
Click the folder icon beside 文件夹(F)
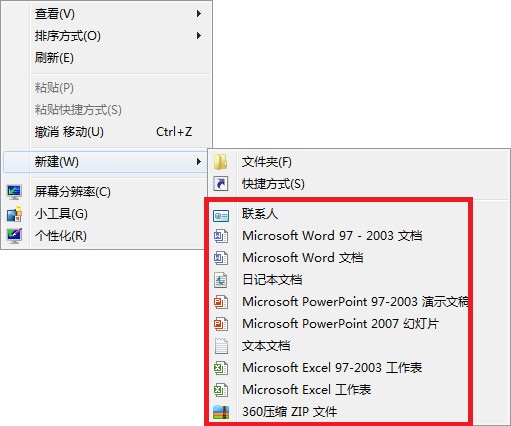221,162
